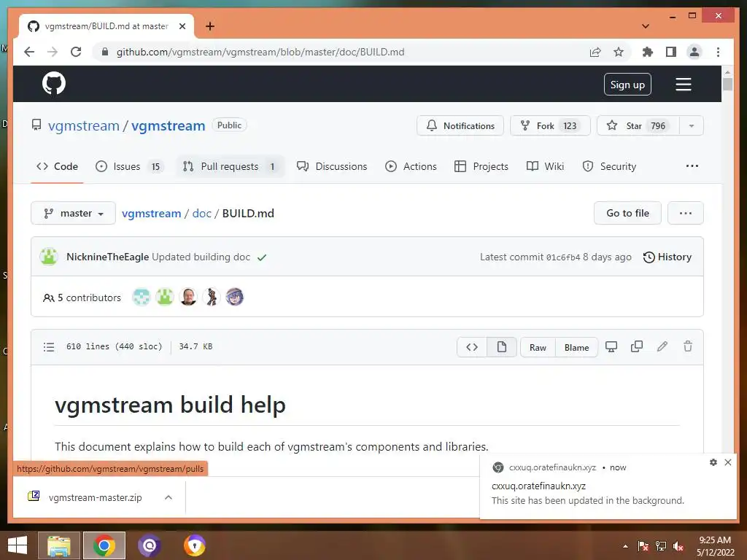Open the last contributor's purple avatar

(x=234, y=297)
